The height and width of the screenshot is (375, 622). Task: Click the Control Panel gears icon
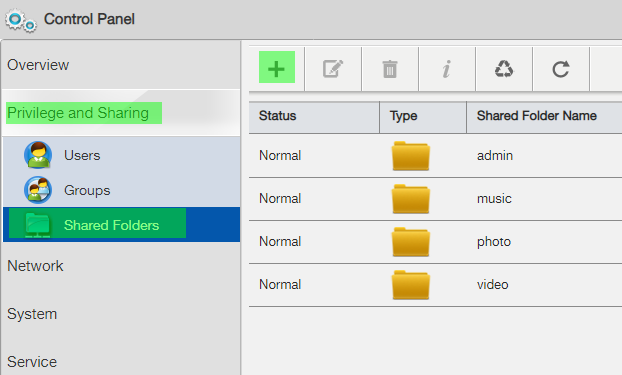tap(21, 21)
